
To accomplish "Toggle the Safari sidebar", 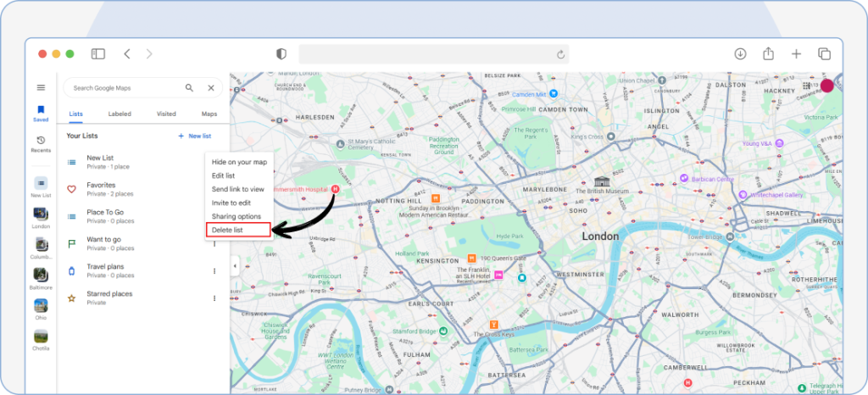I will click(x=98, y=53).
